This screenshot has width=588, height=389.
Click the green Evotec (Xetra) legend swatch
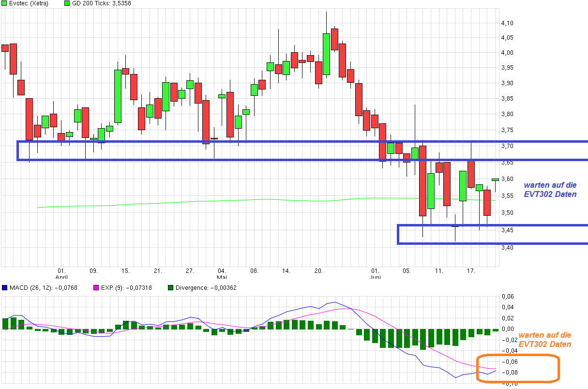(4, 3)
